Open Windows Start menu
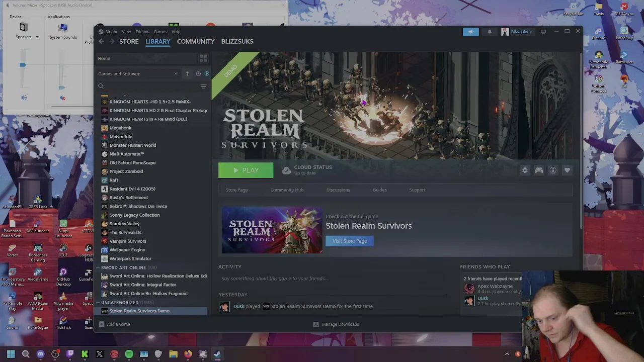This screenshot has width=644, height=362. pyautogui.click(x=11, y=354)
